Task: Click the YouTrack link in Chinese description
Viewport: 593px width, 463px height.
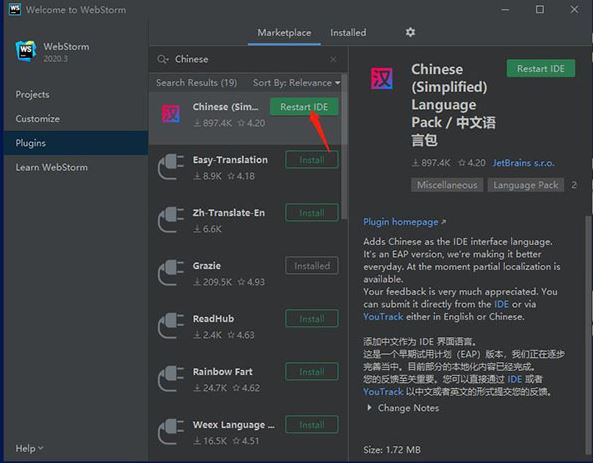Action: tap(383, 392)
